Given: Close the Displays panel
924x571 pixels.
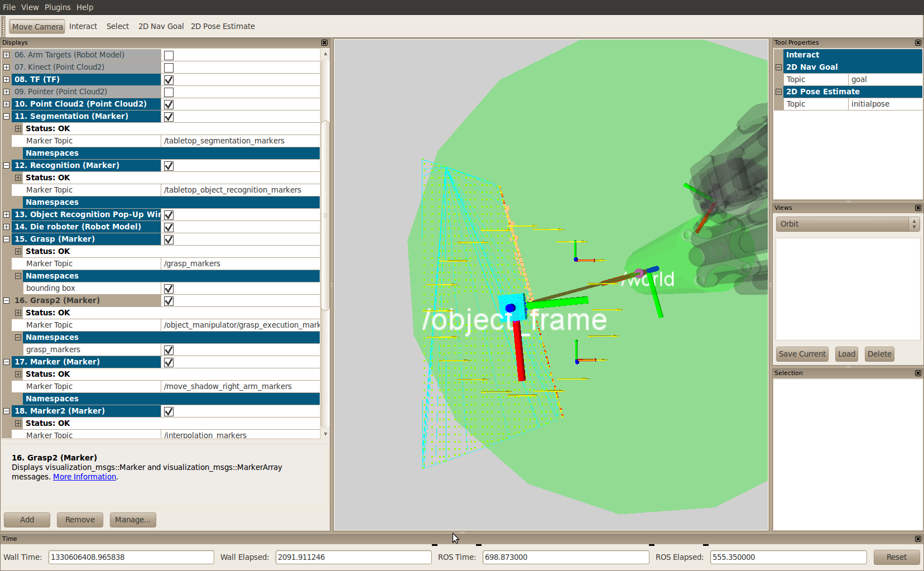Looking at the screenshot, I should pyautogui.click(x=324, y=43).
